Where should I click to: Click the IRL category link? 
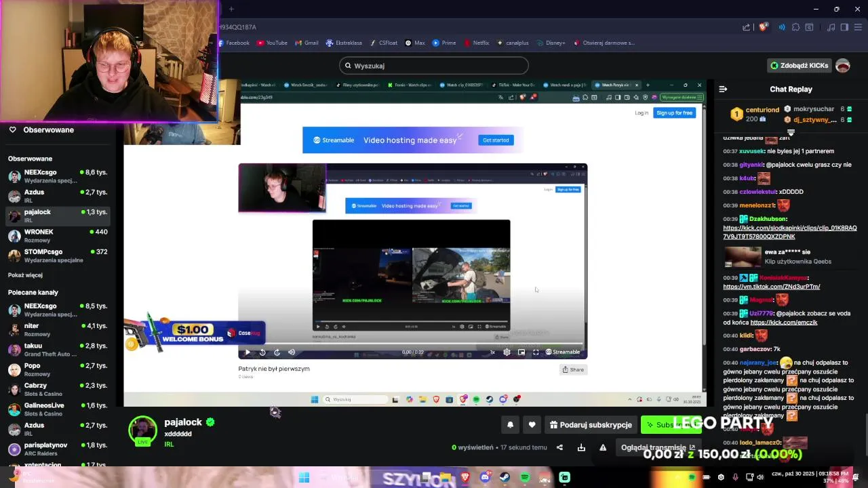(x=169, y=445)
